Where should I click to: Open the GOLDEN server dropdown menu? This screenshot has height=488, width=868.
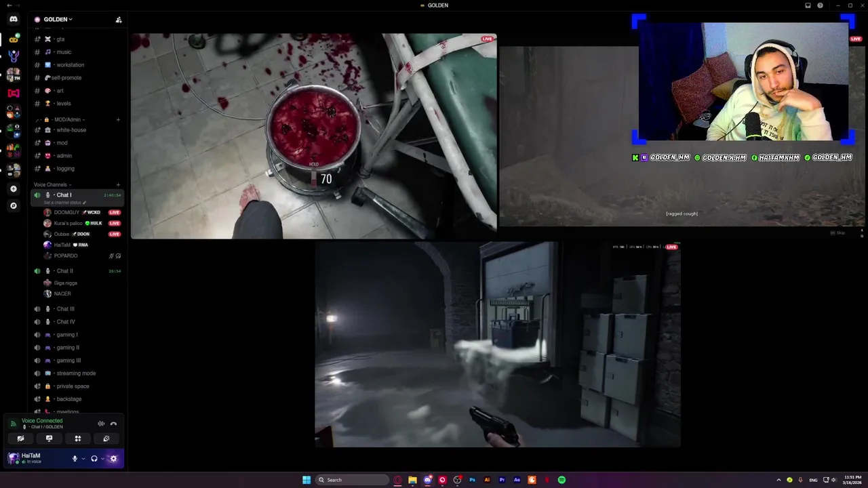58,20
